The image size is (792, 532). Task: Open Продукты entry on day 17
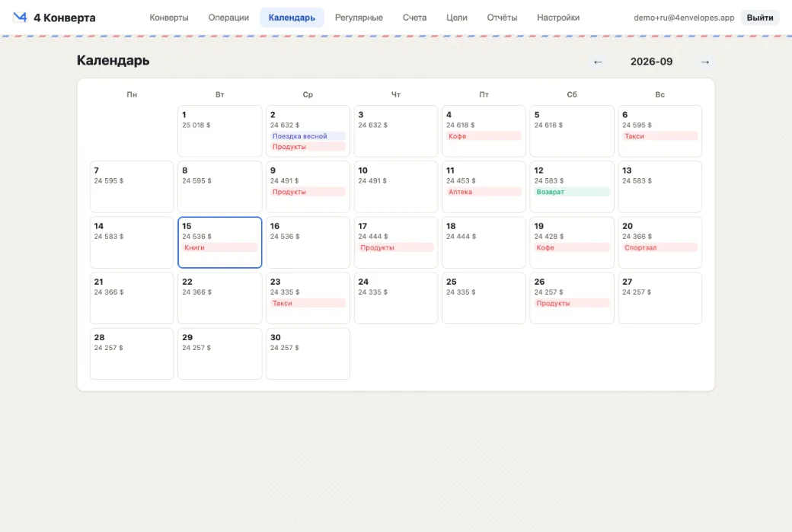395,247
